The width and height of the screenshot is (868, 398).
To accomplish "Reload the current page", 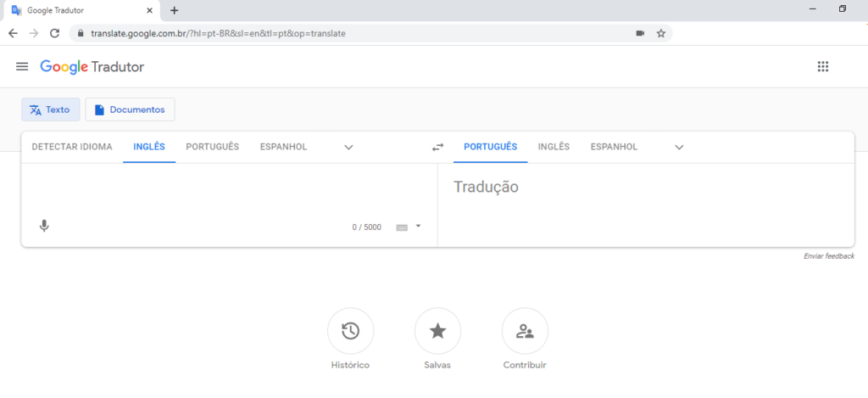I will click(54, 33).
